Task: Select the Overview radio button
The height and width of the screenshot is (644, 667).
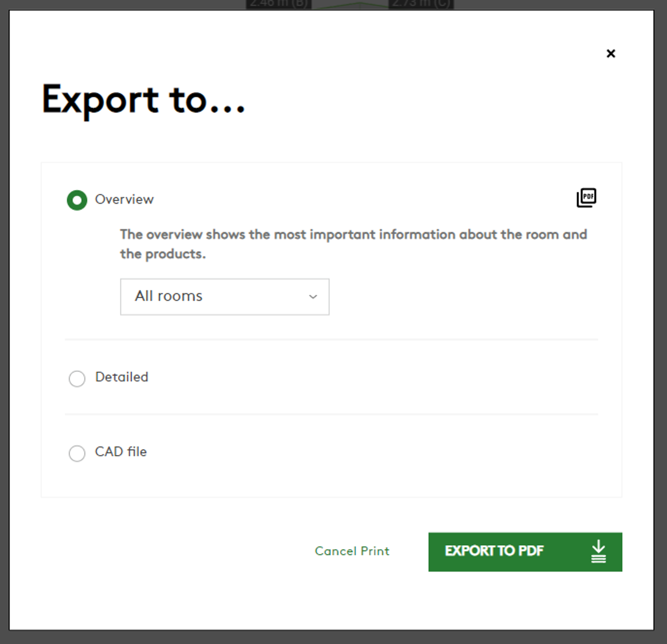Action: [77, 200]
